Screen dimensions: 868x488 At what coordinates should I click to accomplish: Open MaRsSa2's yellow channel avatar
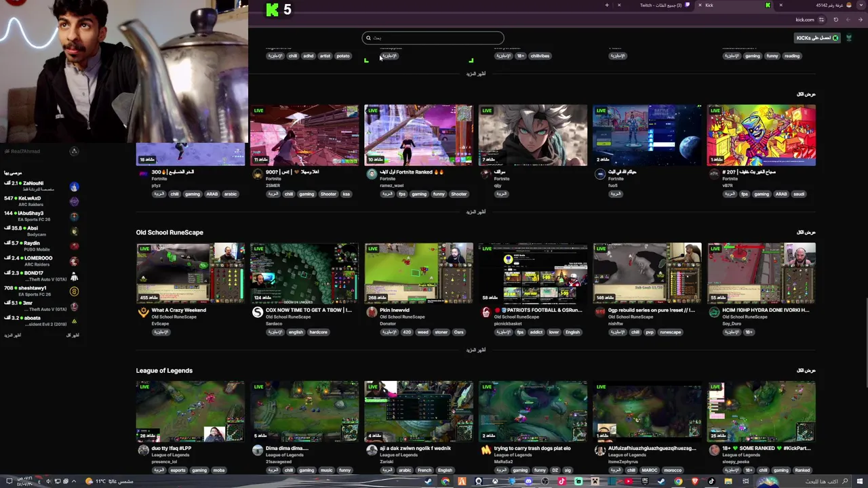click(486, 450)
